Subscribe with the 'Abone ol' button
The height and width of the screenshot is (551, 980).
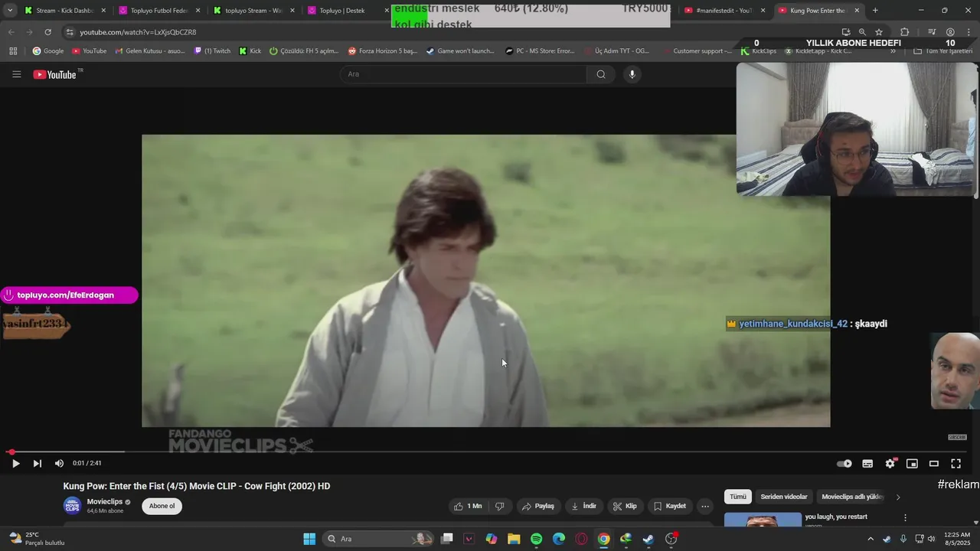(162, 506)
